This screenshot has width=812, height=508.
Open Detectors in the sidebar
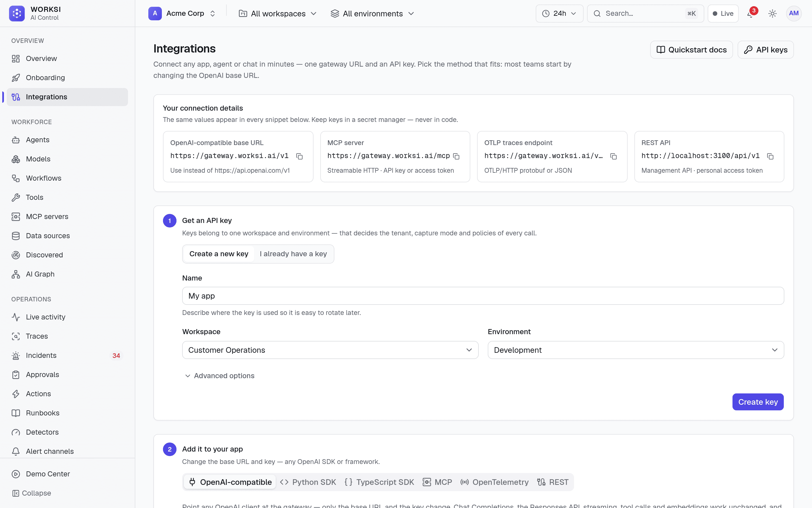(67, 432)
